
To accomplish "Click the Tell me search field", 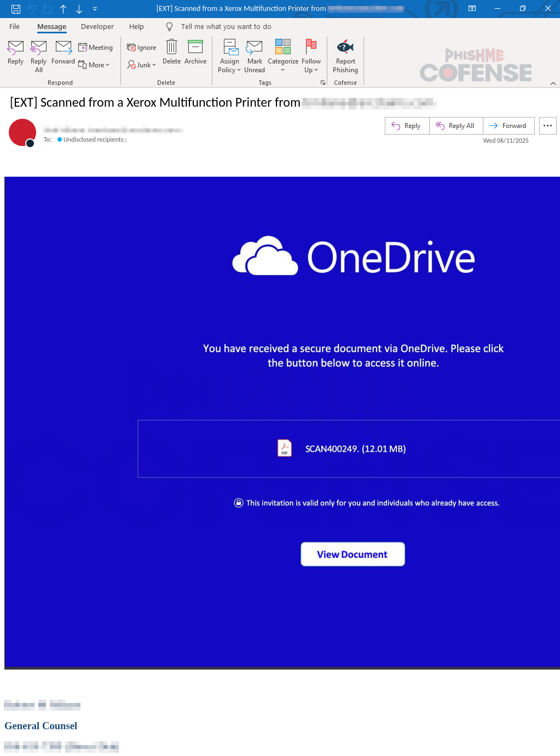I will tap(226, 27).
